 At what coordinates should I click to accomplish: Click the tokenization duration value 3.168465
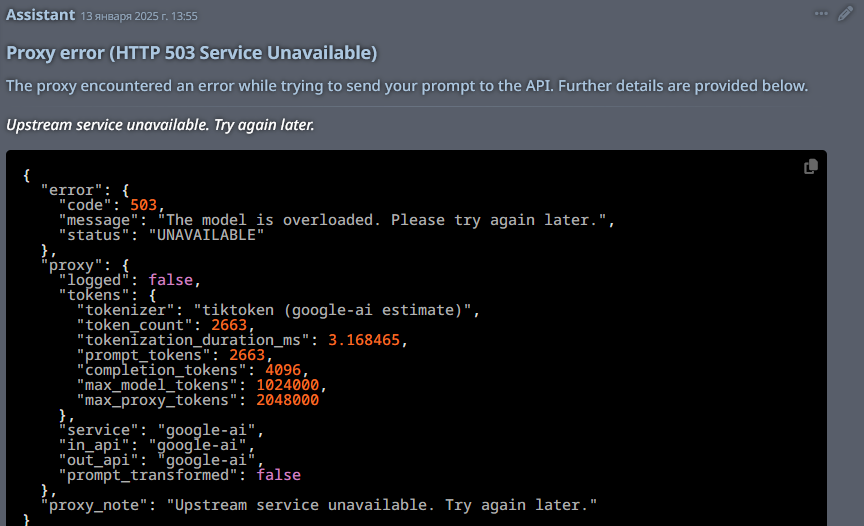(364, 340)
